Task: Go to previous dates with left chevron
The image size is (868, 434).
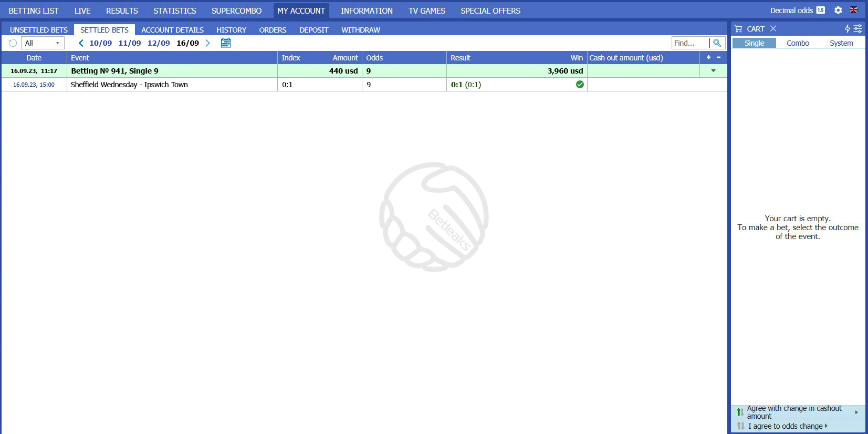Action: [81, 43]
